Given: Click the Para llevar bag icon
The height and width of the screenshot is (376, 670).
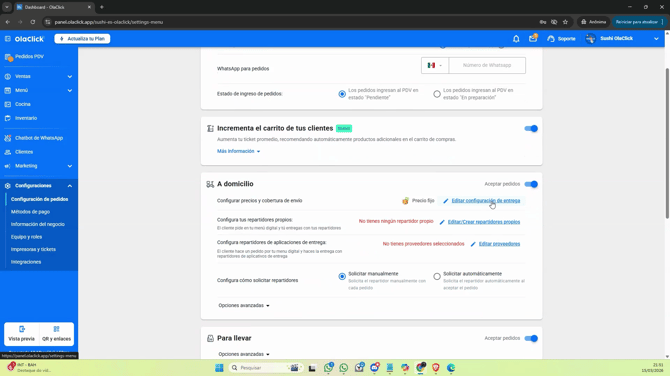Looking at the screenshot, I should [210, 338].
